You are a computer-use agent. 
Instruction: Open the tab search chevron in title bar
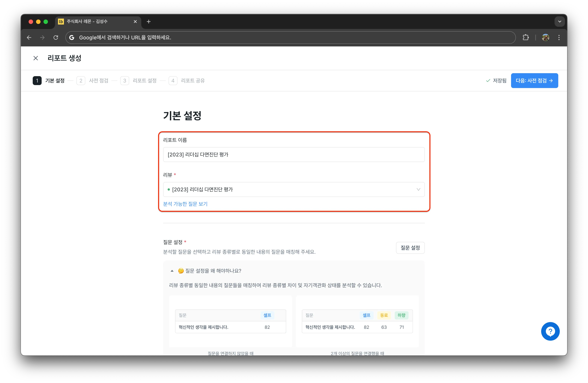coord(560,22)
